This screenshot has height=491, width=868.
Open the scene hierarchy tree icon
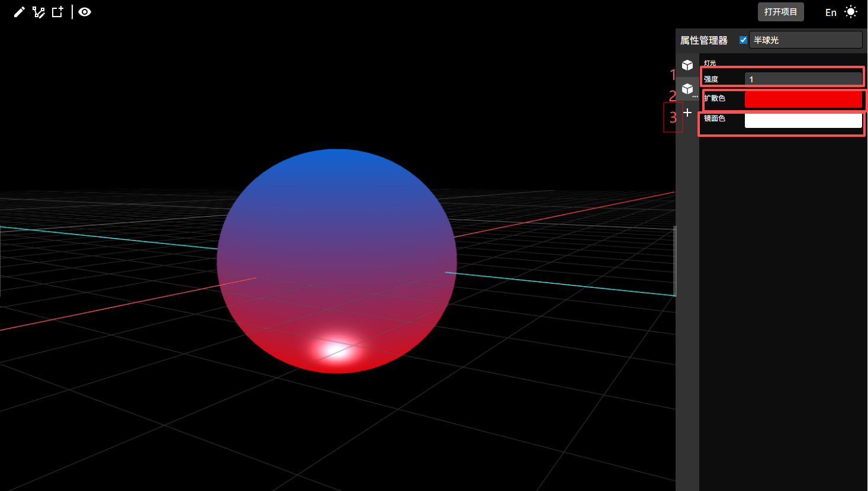tap(38, 12)
